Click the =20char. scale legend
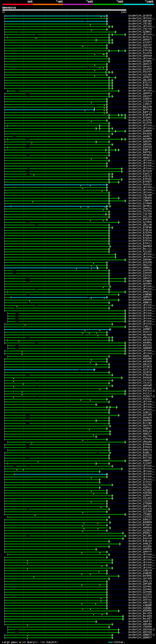The image size is (156, 644). [x=117, y=642]
